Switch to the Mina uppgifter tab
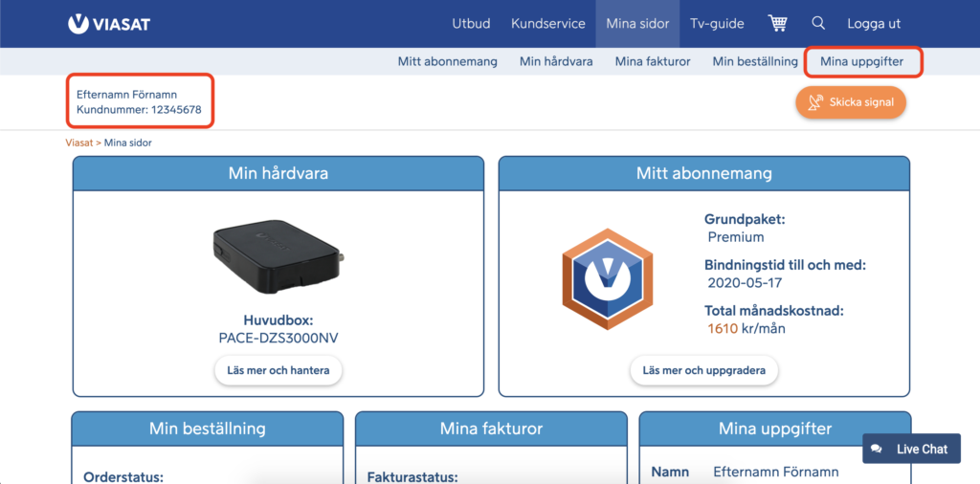The width and height of the screenshot is (980, 484). coord(862,62)
